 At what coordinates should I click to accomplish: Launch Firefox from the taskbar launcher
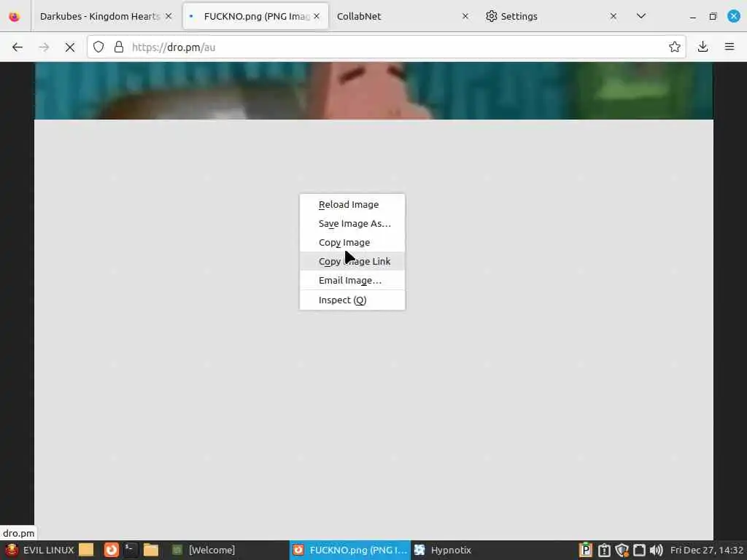[x=112, y=550]
